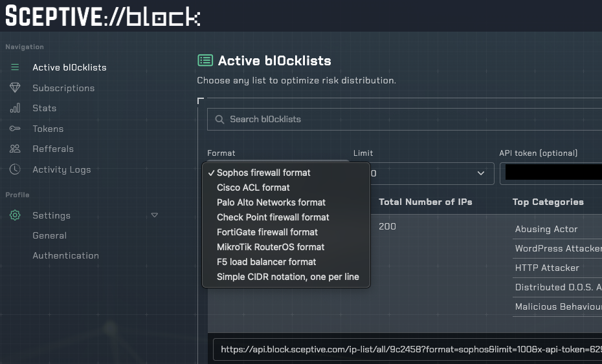Collapse the Settings submenu triangle
602x364 pixels.
click(154, 215)
